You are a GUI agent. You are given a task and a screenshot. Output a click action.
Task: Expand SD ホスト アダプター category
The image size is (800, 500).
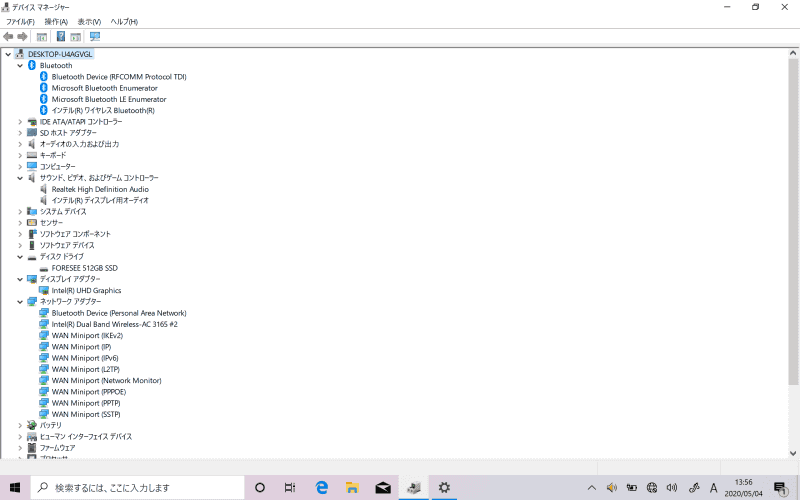click(20, 133)
